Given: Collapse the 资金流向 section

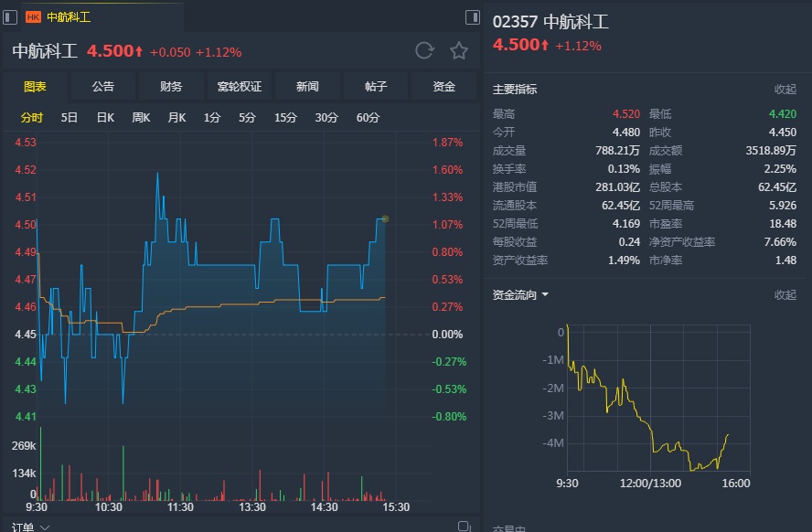Looking at the screenshot, I should [785, 295].
